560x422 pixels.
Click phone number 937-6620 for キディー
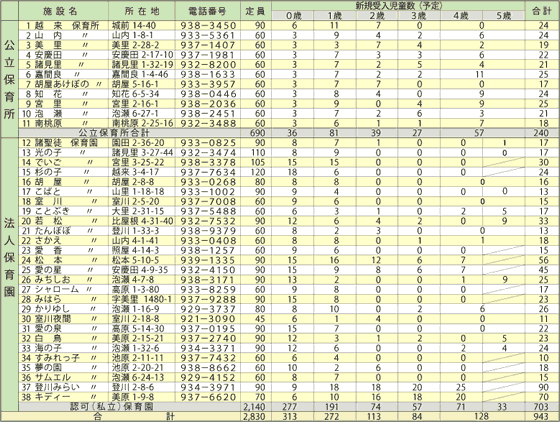click(x=208, y=397)
